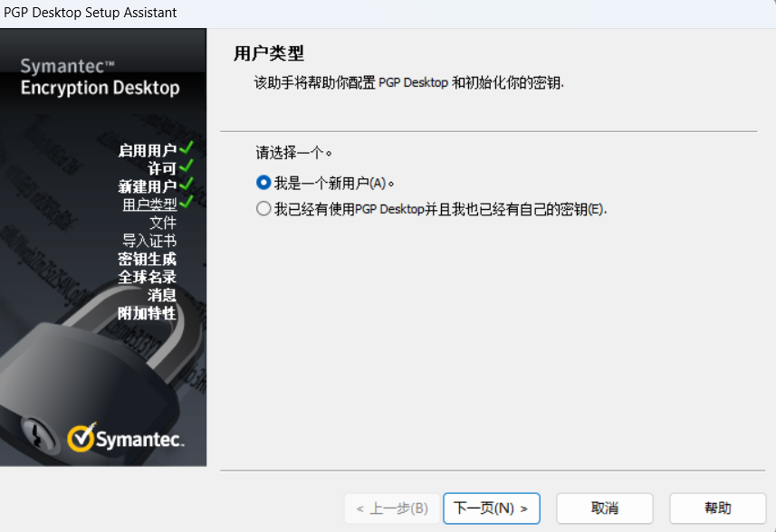The image size is (776, 532).
Task: Click the 许可 step in the sidebar
Action: pyautogui.click(x=162, y=168)
